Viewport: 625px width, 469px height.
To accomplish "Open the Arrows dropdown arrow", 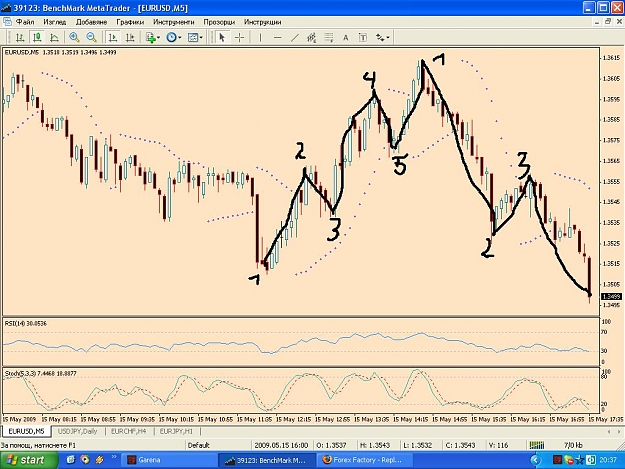I will 388,37.
